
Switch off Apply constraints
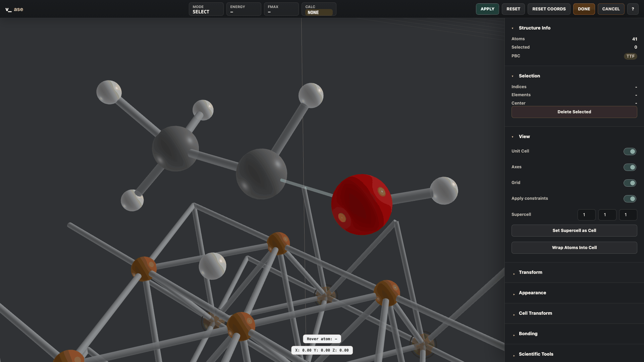click(630, 199)
